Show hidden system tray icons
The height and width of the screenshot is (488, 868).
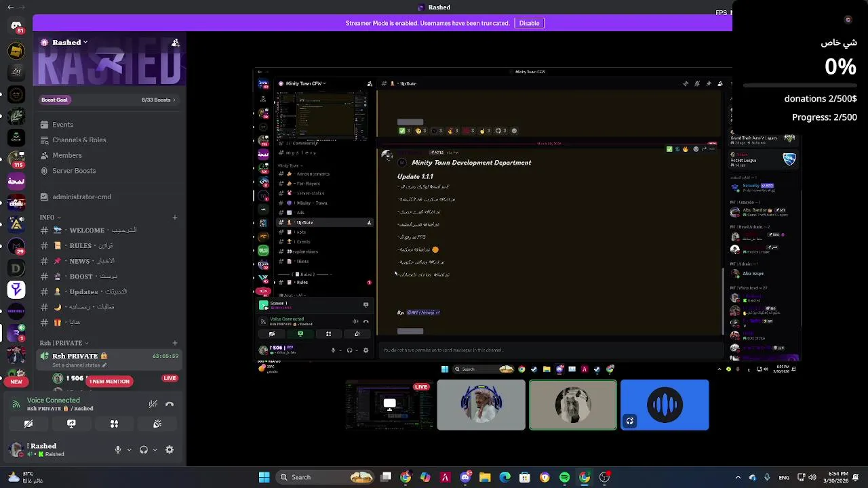(x=738, y=477)
